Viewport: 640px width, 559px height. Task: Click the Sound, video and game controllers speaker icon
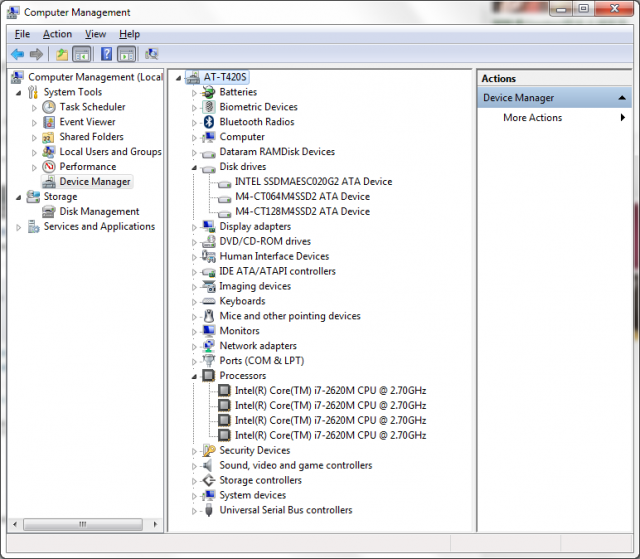pyautogui.click(x=208, y=466)
